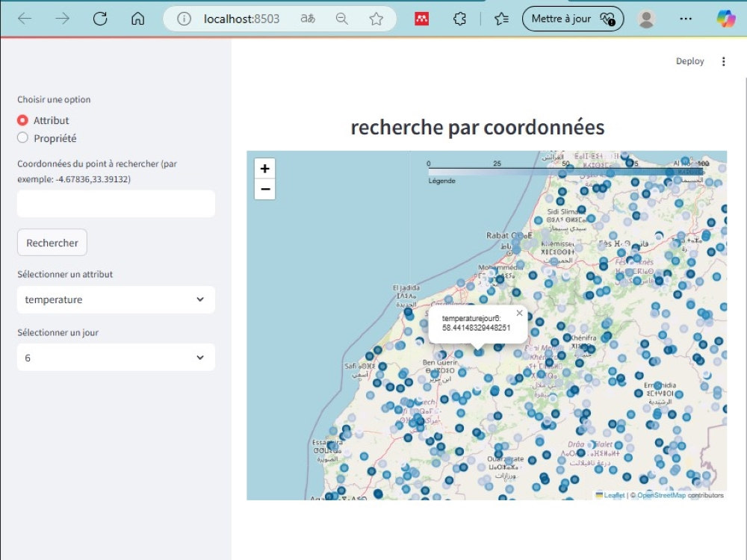Zoom out on the map

(265, 189)
